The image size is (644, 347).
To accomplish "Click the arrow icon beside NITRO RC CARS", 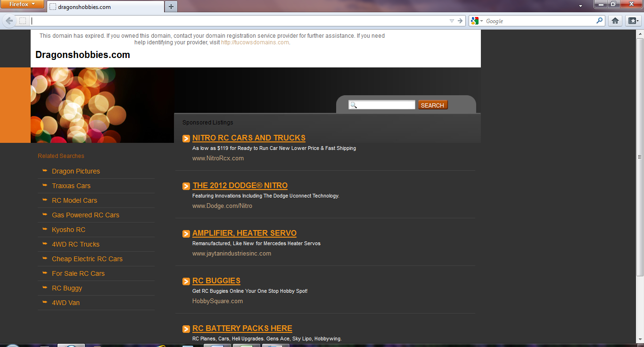I will (186, 139).
